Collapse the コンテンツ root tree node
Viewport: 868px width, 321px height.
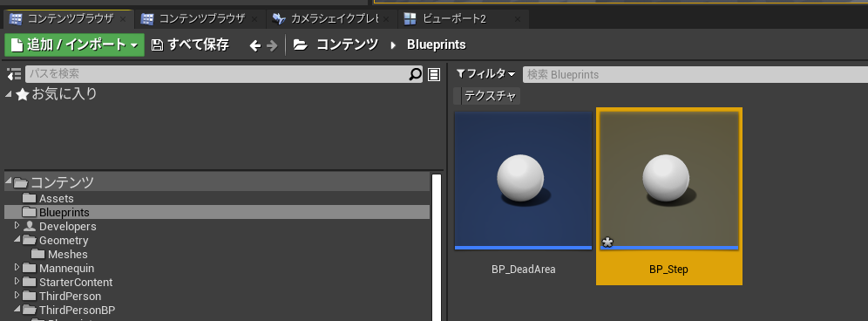pos(9,181)
